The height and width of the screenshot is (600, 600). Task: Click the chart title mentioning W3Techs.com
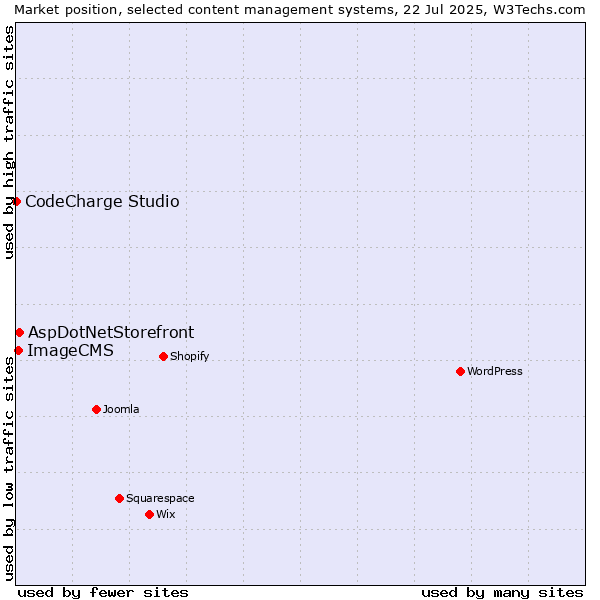point(300,10)
